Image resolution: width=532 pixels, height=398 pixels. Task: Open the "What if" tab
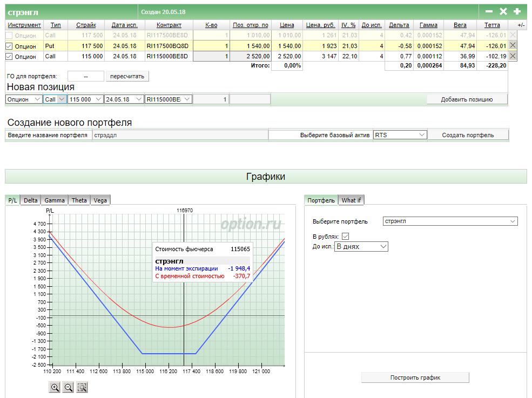click(x=351, y=200)
